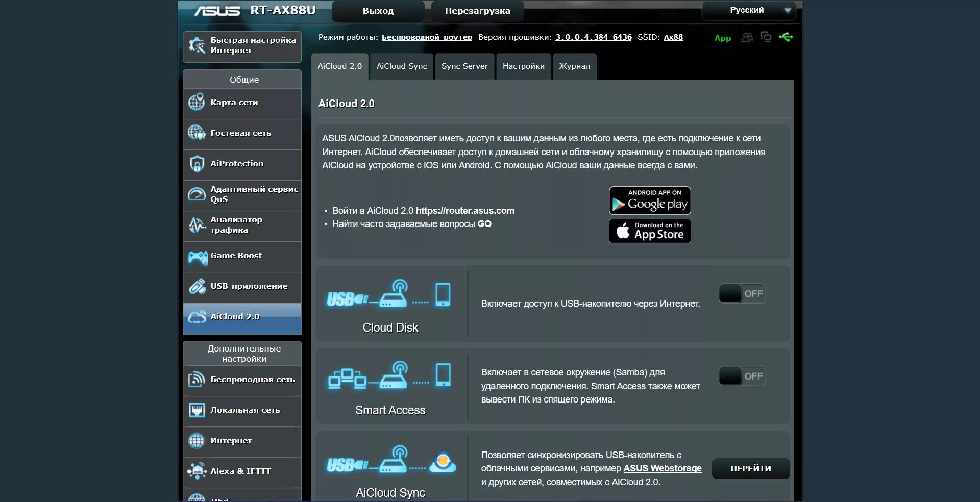Click the Quick Internet Setup wizard icon
The width and height of the screenshot is (980, 502).
coord(197,45)
